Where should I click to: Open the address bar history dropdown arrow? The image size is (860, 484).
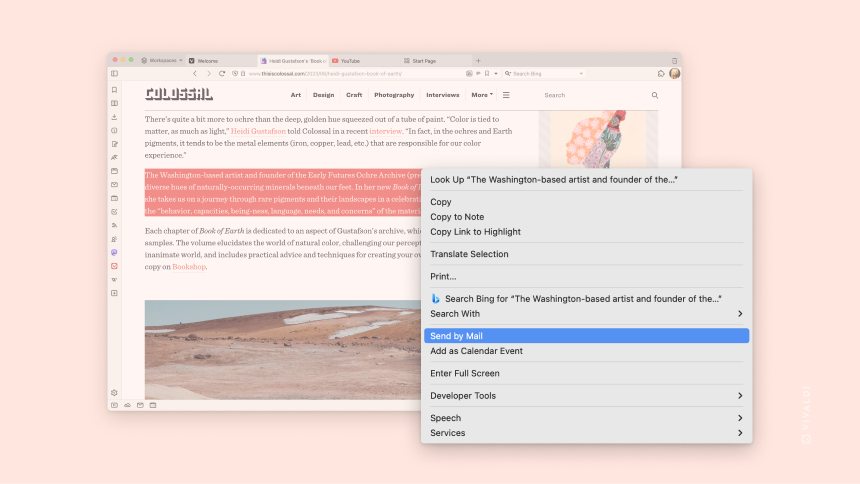point(496,74)
